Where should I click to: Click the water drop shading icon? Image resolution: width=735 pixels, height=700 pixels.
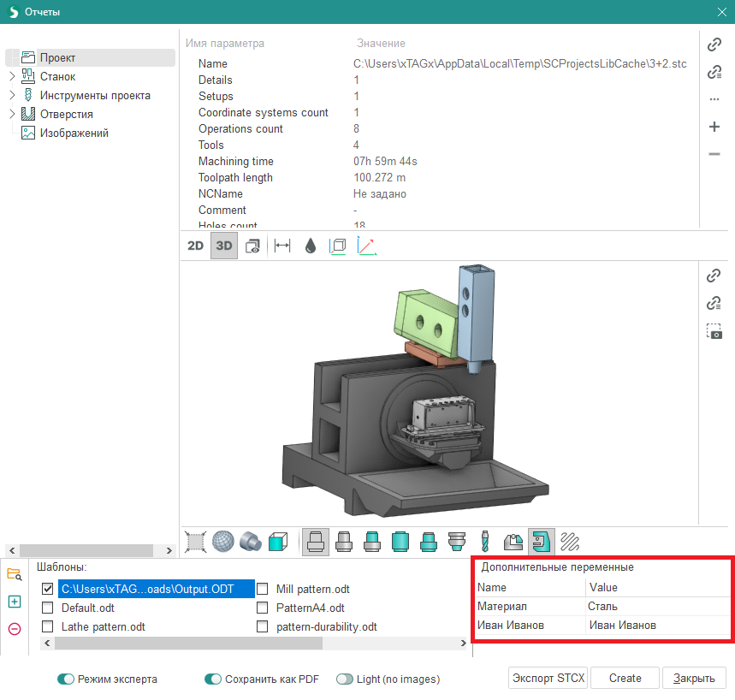(310, 246)
